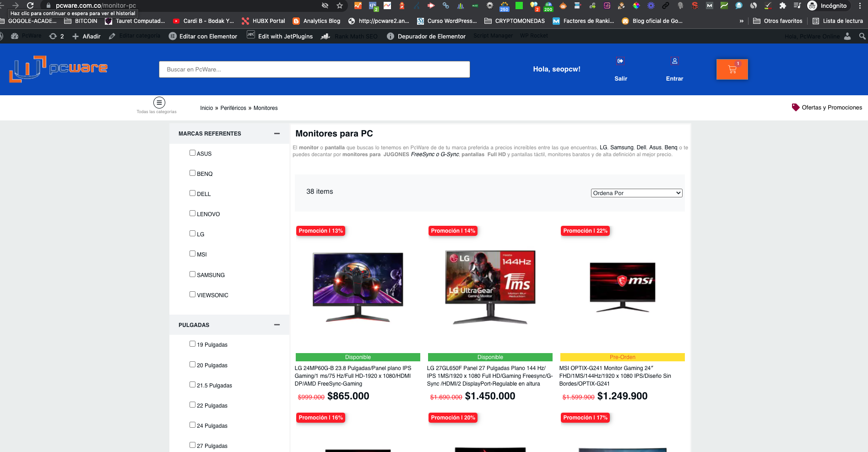The height and width of the screenshot is (452, 868).
Task: Open the BITCOIN bookmarks folder
Action: (81, 21)
